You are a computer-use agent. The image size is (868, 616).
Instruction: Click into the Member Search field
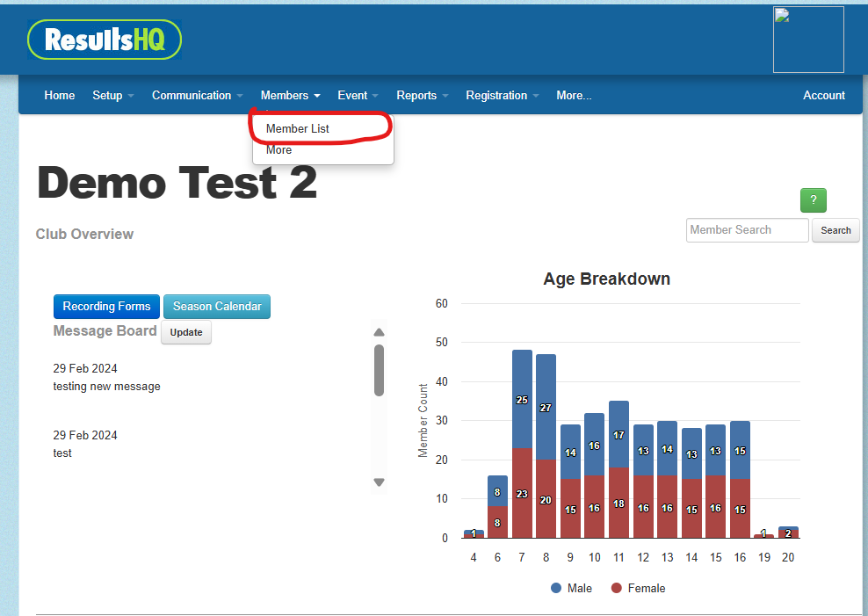tap(747, 230)
